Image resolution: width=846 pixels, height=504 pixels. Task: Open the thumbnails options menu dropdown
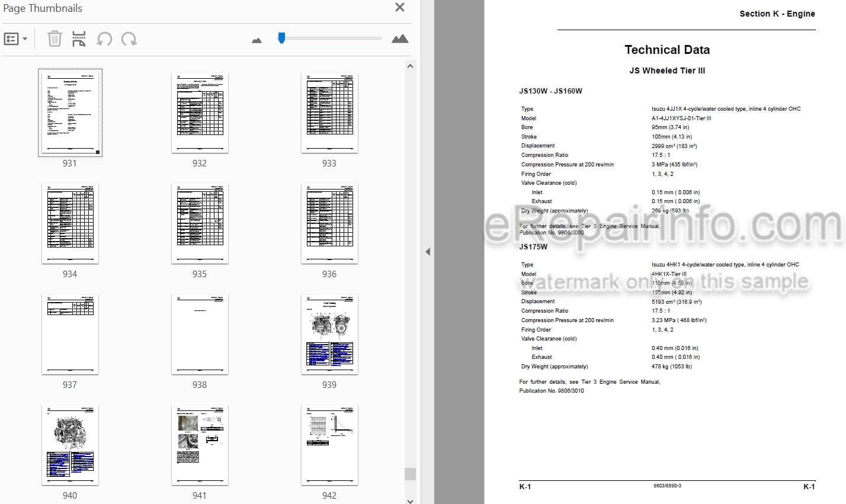coord(15,39)
